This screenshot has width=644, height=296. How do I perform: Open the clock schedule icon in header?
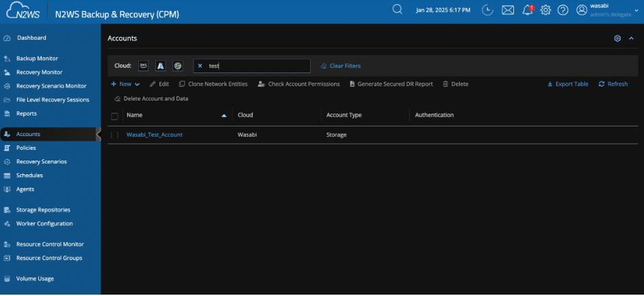click(487, 10)
